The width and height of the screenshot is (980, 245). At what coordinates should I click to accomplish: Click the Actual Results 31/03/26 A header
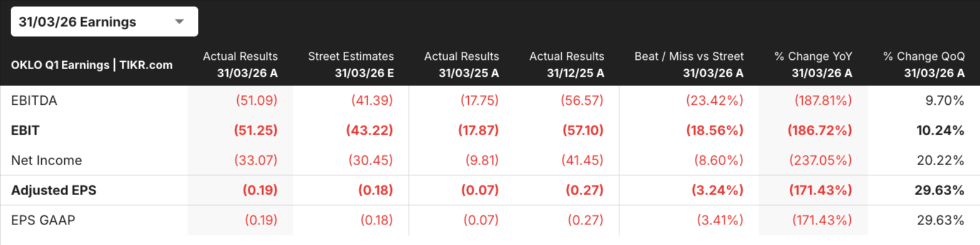point(240,65)
